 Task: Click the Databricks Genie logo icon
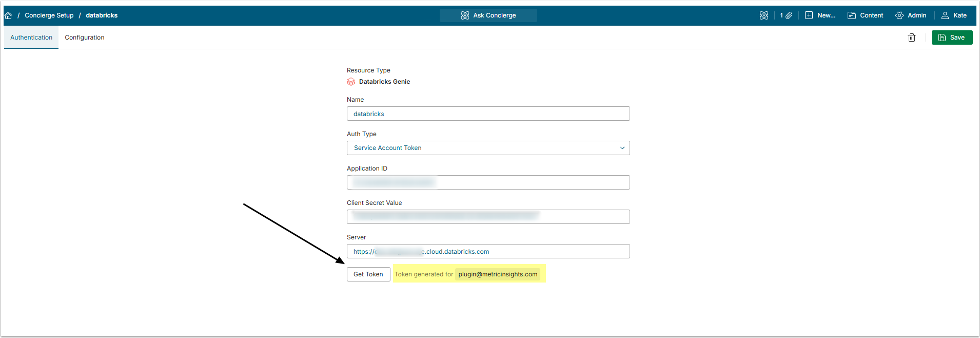[x=351, y=82]
